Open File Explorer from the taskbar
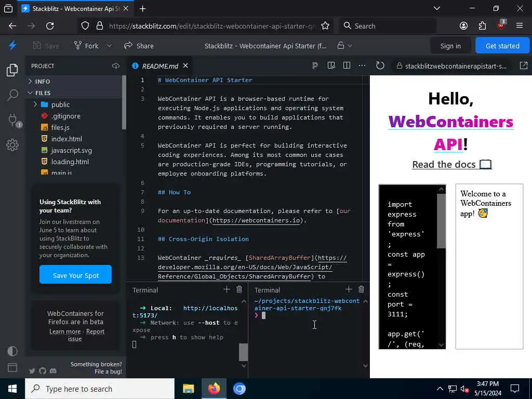 pos(188,389)
